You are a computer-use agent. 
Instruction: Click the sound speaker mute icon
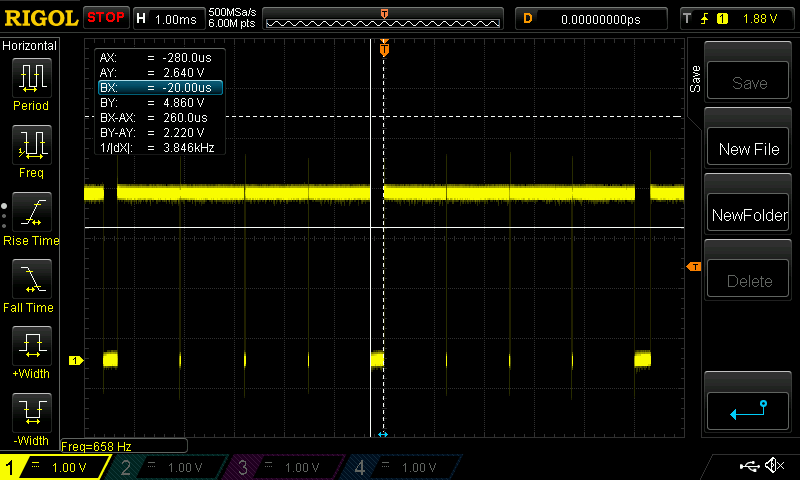(774, 466)
